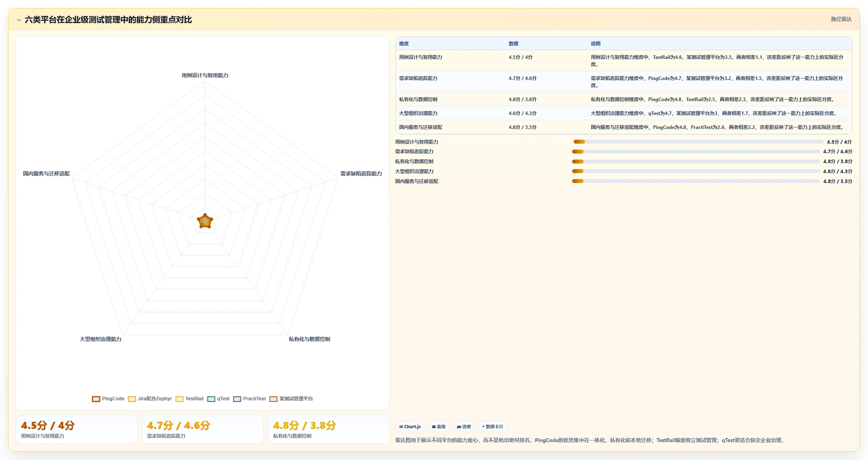Click radar axis label 用例设计与复用能力
868x460 pixels.
pyautogui.click(x=205, y=75)
